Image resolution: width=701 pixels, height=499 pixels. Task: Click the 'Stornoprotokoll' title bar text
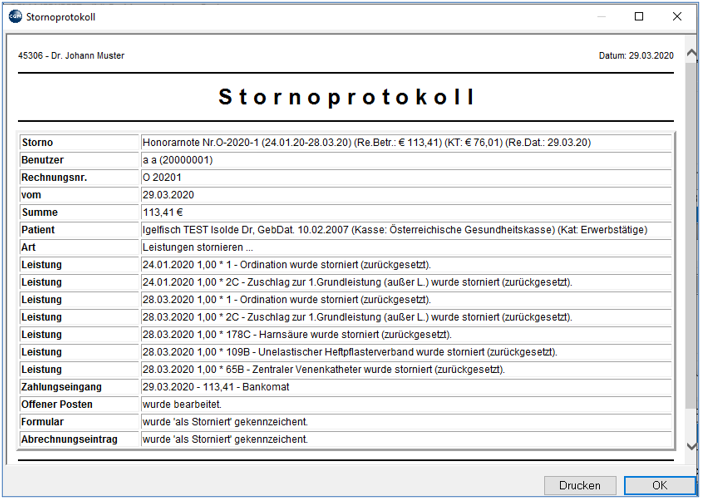(61, 17)
